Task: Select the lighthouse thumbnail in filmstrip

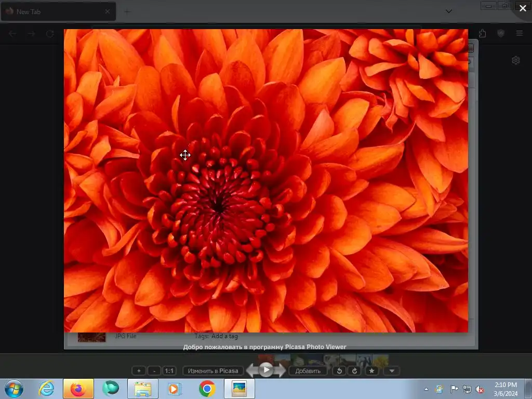Action: click(x=348, y=360)
